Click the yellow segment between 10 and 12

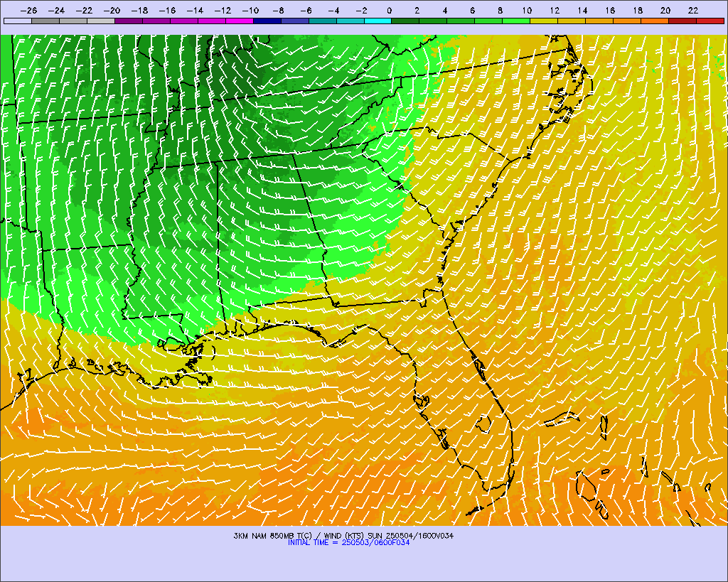(x=544, y=21)
